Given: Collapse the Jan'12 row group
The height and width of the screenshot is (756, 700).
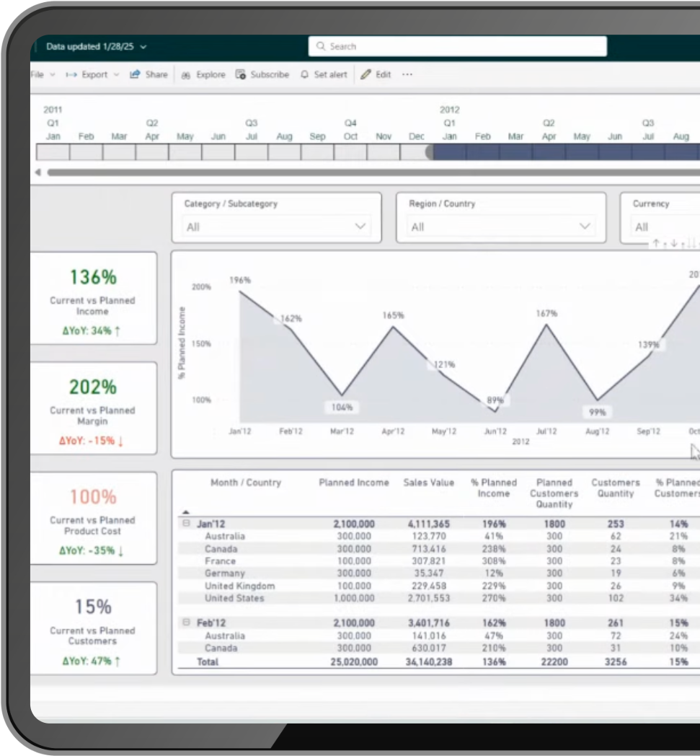Looking at the screenshot, I should [186, 524].
